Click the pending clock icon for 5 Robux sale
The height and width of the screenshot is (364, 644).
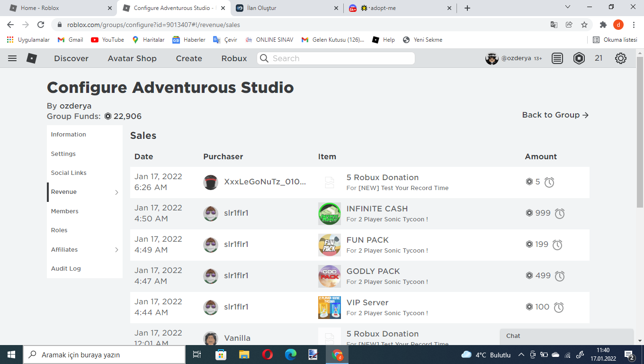point(549,182)
